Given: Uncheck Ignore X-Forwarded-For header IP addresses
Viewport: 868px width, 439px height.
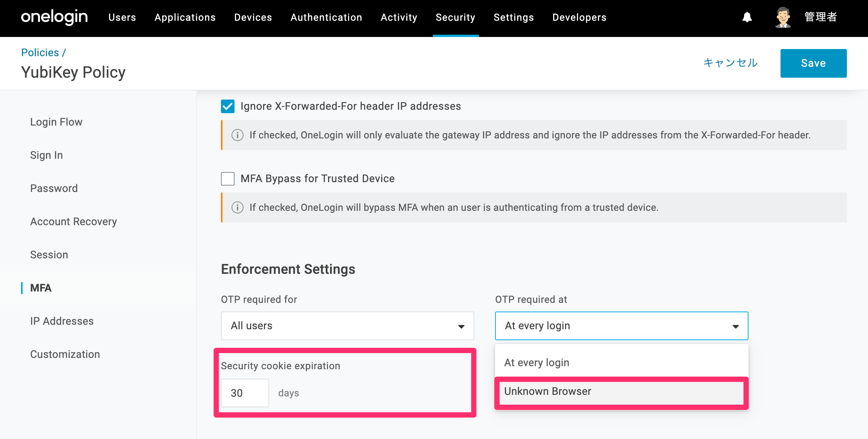Looking at the screenshot, I should pyautogui.click(x=228, y=106).
